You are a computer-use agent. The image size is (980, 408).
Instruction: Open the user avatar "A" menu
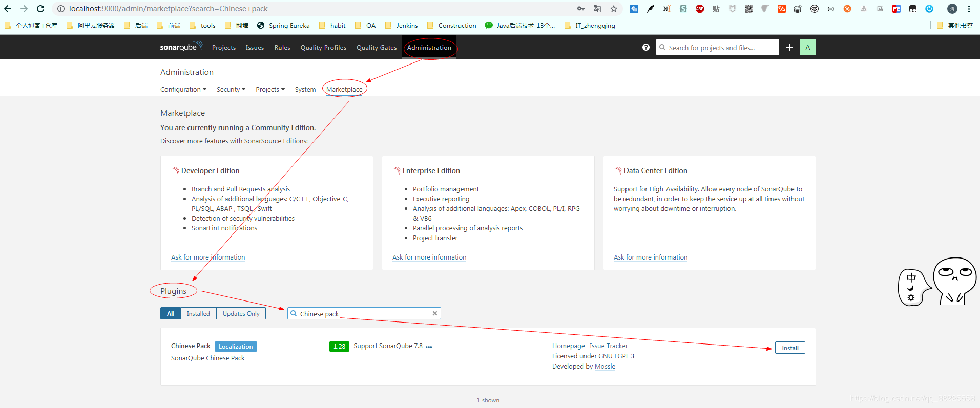[808, 47]
